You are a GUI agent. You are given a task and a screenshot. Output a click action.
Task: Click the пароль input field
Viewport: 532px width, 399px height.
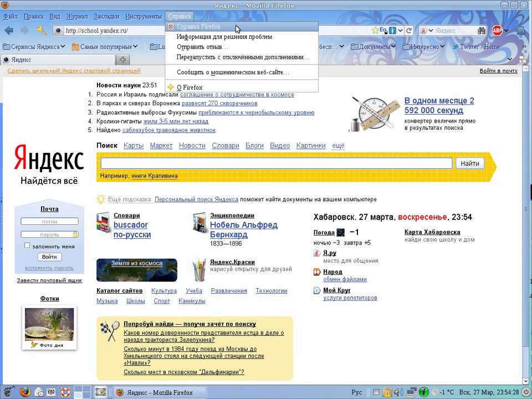click(x=49, y=234)
